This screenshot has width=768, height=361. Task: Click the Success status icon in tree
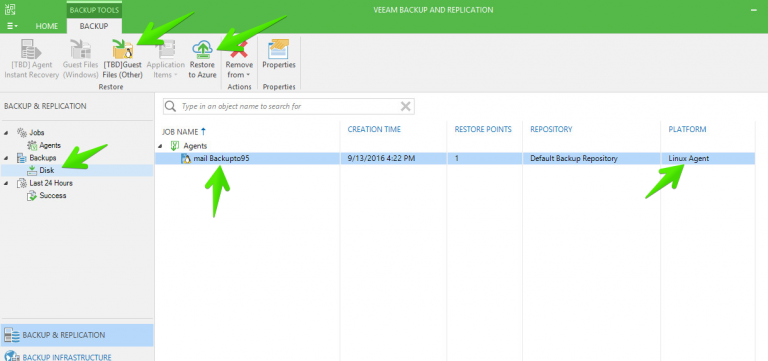click(x=32, y=195)
